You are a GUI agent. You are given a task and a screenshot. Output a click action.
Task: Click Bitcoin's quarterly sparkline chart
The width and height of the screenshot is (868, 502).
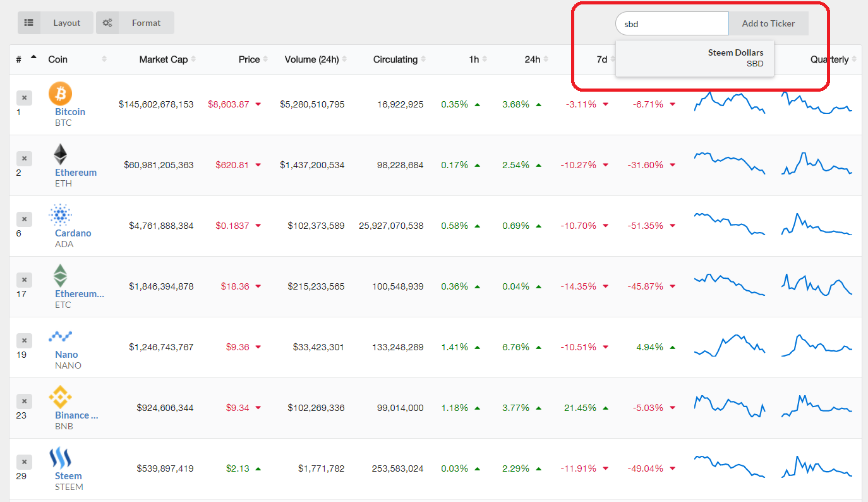(x=816, y=103)
